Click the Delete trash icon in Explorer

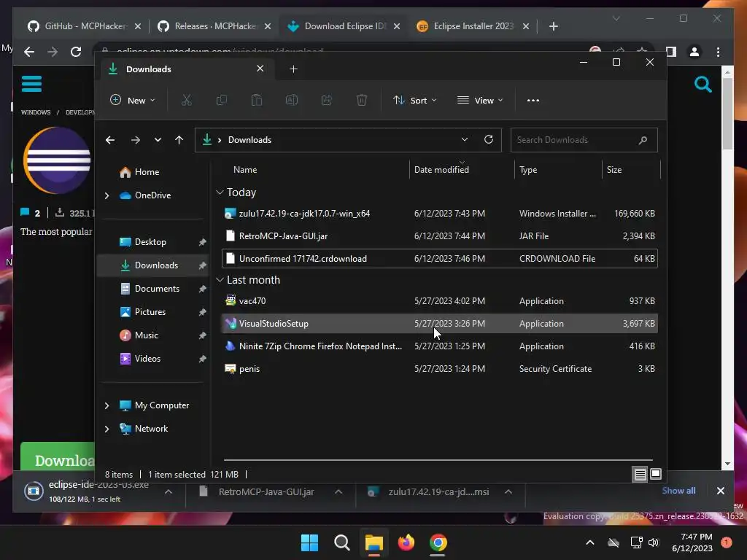[x=362, y=101]
